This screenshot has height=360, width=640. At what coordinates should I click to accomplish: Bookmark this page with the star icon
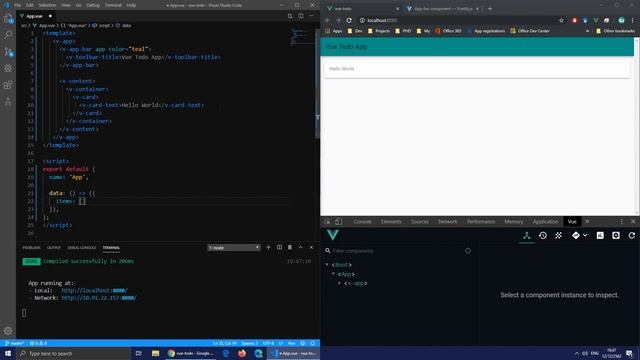coord(561,20)
